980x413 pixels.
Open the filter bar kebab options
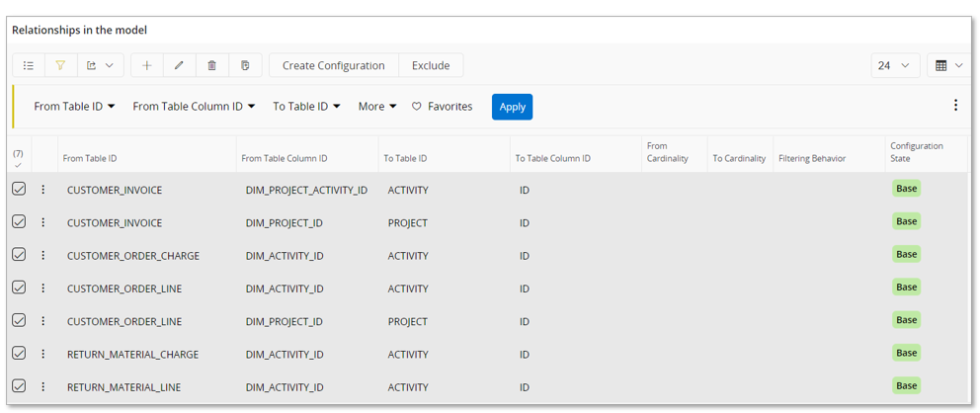tap(955, 106)
